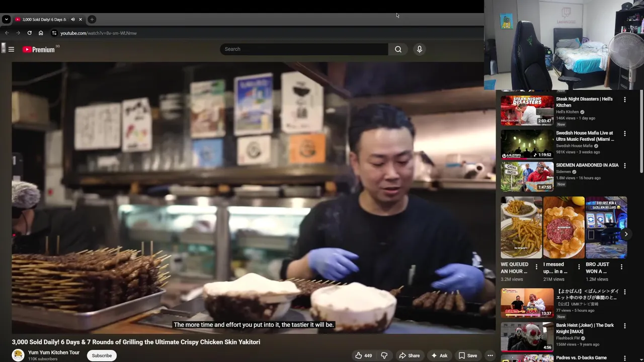Subscribe to Yum Yum Kitchen Tour

tap(102, 355)
